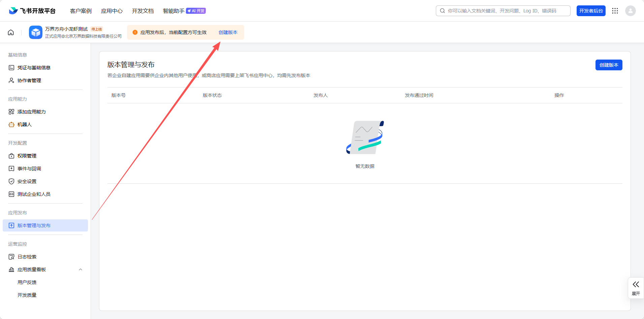This screenshot has width=644, height=319.
Task: Expand the 展开 side panel
Action: 636,288
